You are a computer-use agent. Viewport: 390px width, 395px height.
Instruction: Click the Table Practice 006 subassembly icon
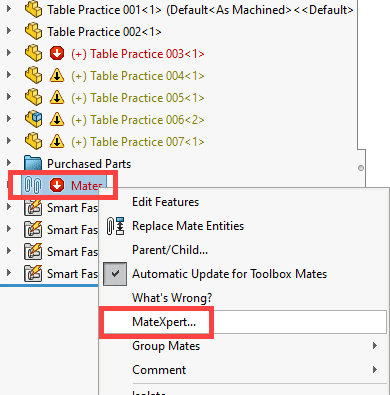coord(33,120)
